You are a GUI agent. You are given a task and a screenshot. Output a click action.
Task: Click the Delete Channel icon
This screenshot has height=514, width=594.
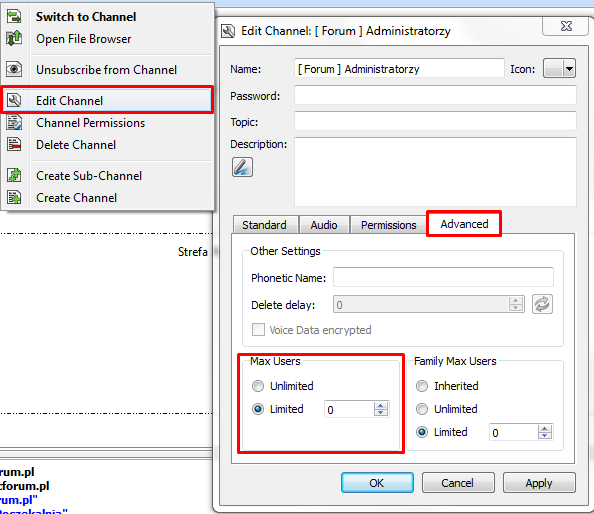14,145
